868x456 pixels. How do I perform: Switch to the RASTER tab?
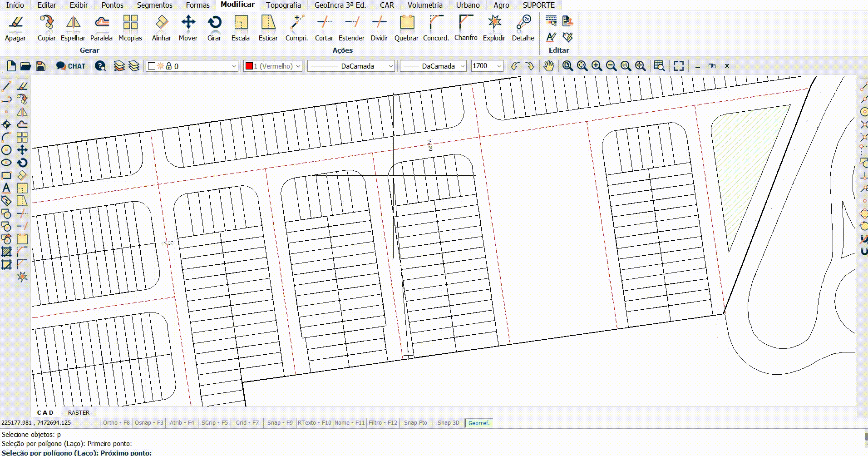(x=79, y=412)
